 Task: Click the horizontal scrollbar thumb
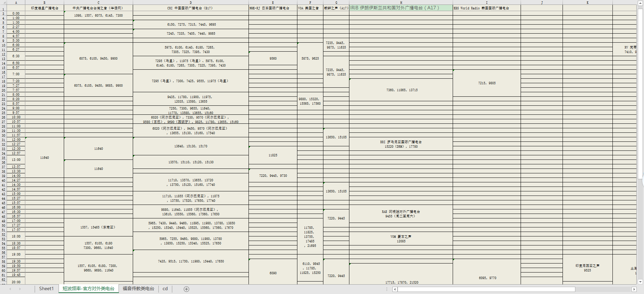[x=486, y=289]
